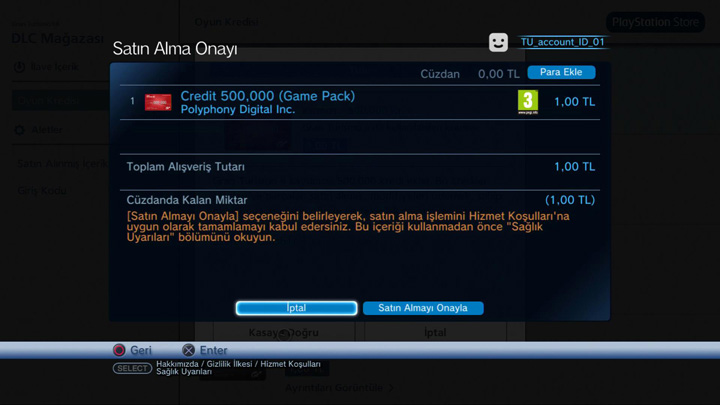The image size is (720, 405).
Task: Open the PlayStation Store logo
Action: (655, 22)
